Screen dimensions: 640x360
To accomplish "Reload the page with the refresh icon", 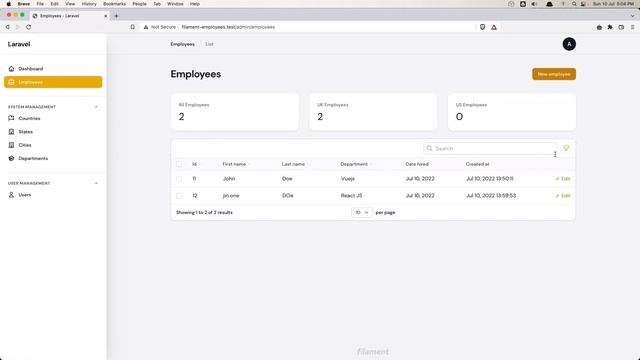I will pos(29,27).
